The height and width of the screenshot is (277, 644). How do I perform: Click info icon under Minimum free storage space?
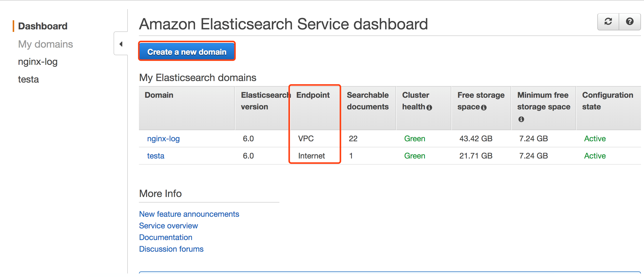point(521,119)
